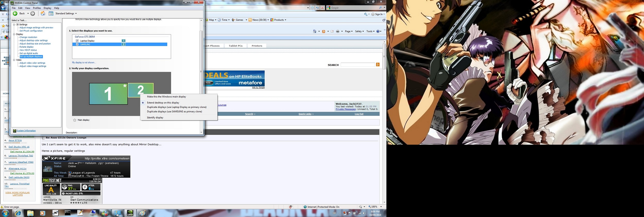Uncheck the SAMSUNG display checkbox

(x=77, y=44)
